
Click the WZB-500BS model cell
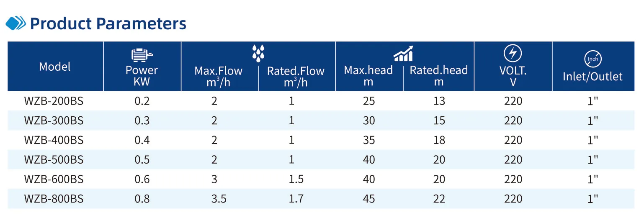(x=54, y=159)
